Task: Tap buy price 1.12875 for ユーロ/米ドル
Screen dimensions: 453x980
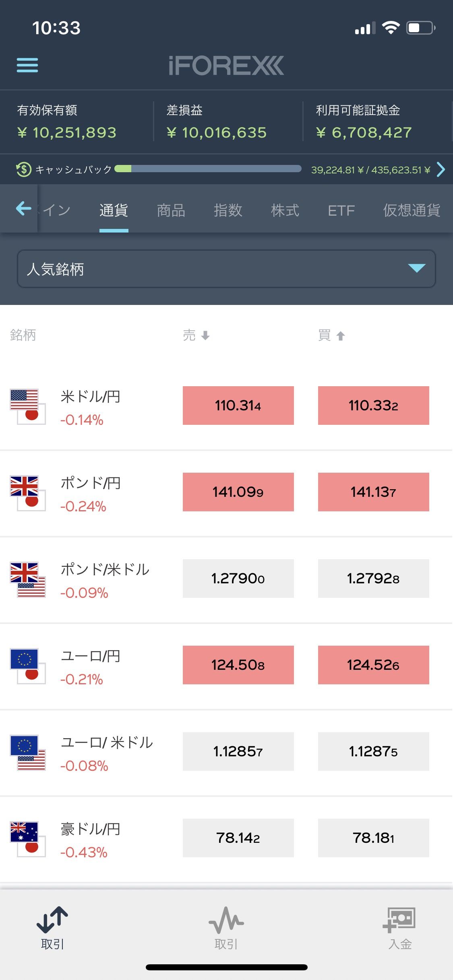Action: point(374,751)
